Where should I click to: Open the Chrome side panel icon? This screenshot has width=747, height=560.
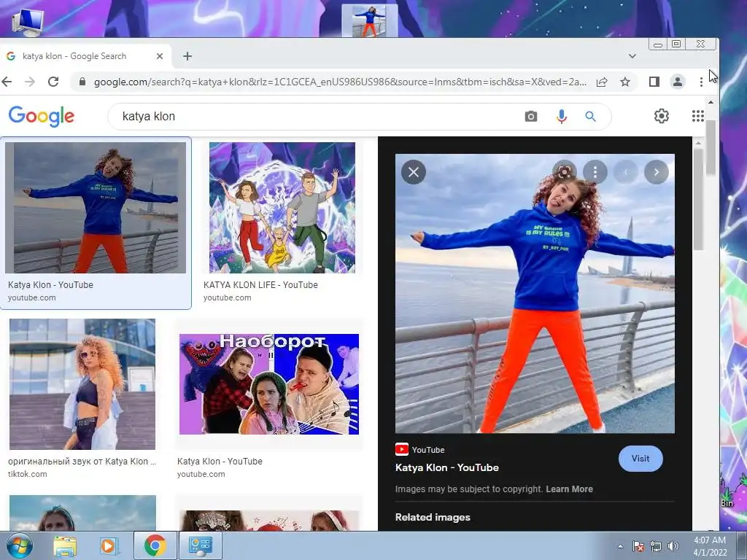pyautogui.click(x=654, y=82)
